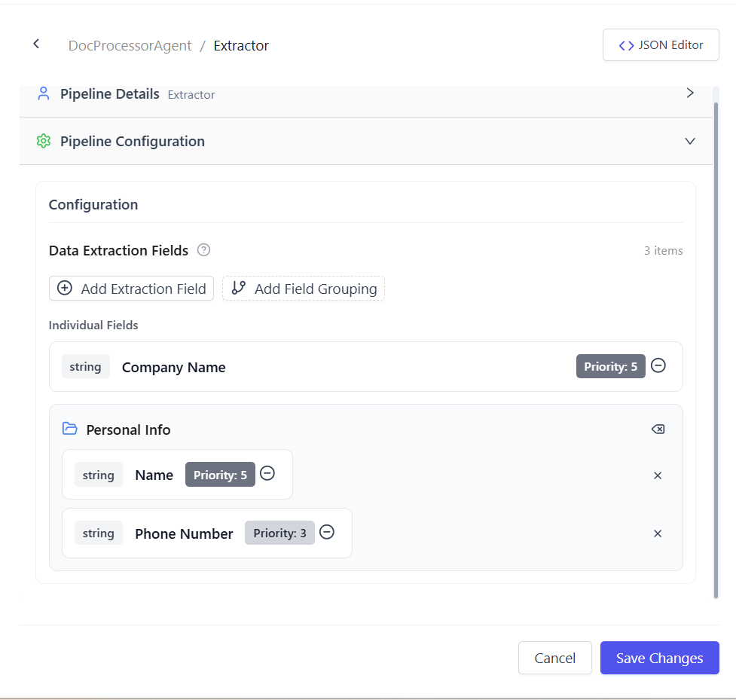Remove the Company Name field with minus icon
Viewport: 736px width, 700px height.
tap(658, 365)
